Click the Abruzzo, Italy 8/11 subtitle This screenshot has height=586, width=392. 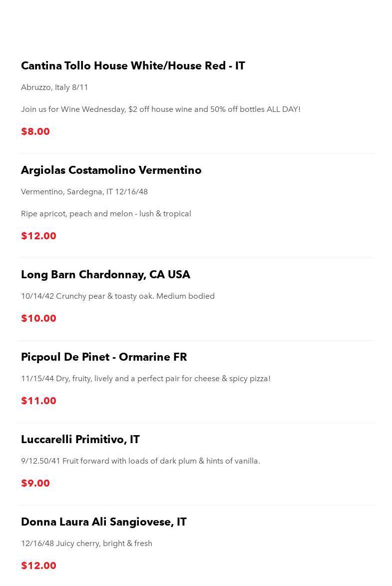54,87
